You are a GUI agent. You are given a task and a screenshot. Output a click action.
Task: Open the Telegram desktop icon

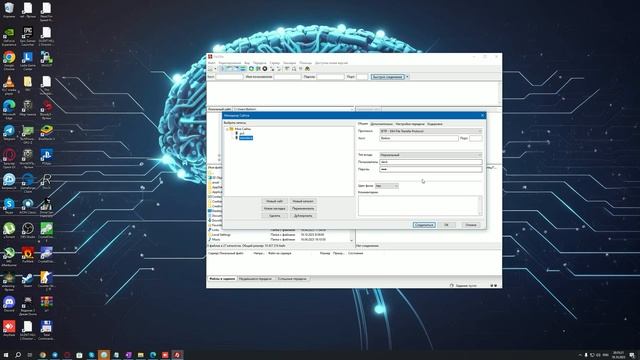(9, 133)
